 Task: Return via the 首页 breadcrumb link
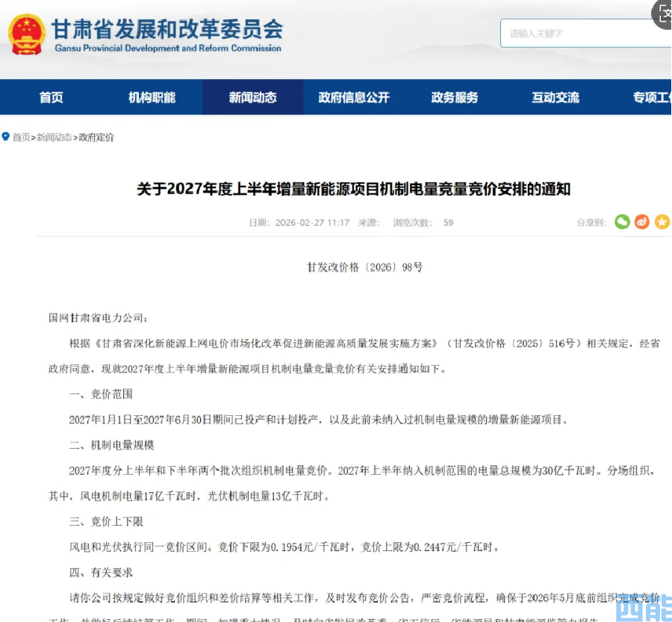21,137
